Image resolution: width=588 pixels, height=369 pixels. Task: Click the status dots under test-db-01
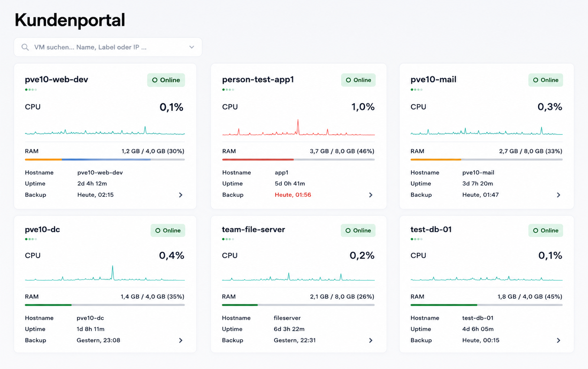pyautogui.click(x=416, y=239)
